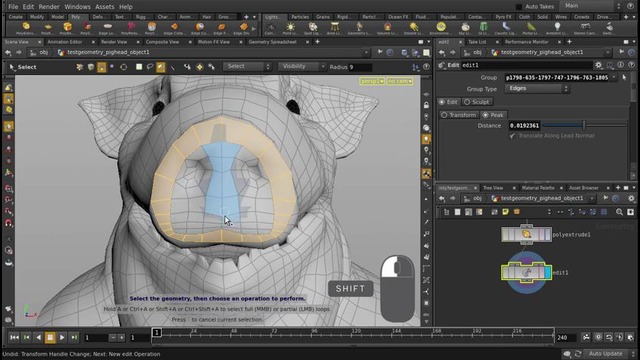Switch to the Render View tab
This screenshot has width=640, height=360.
pyautogui.click(x=114, y=42)
